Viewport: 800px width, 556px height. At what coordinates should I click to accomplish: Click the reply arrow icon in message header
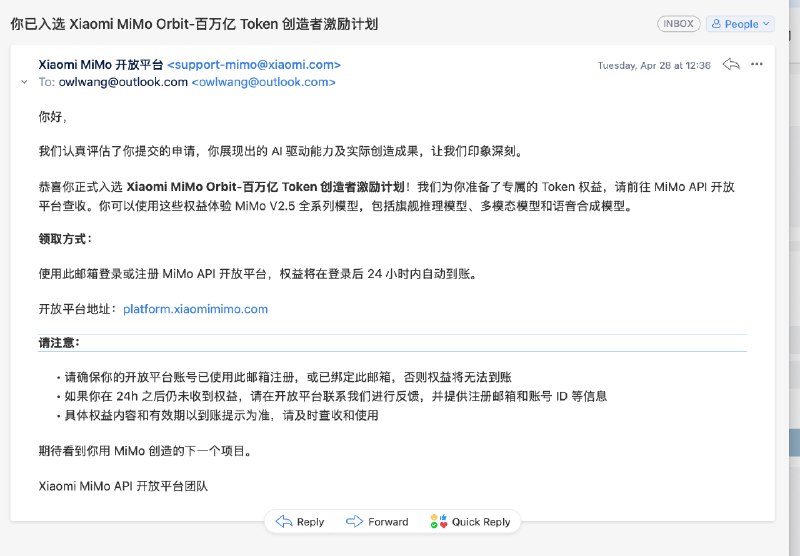click(731, 64)
